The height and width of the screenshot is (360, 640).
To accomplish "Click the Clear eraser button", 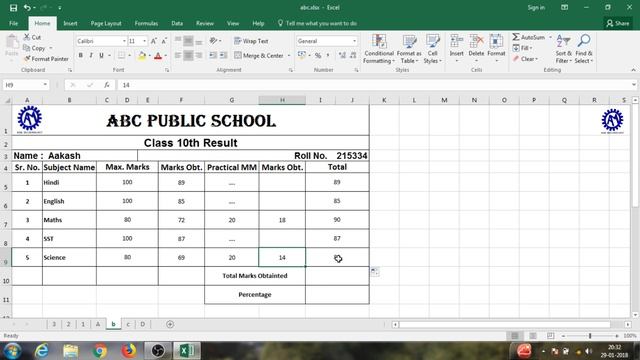I will 525,59.
